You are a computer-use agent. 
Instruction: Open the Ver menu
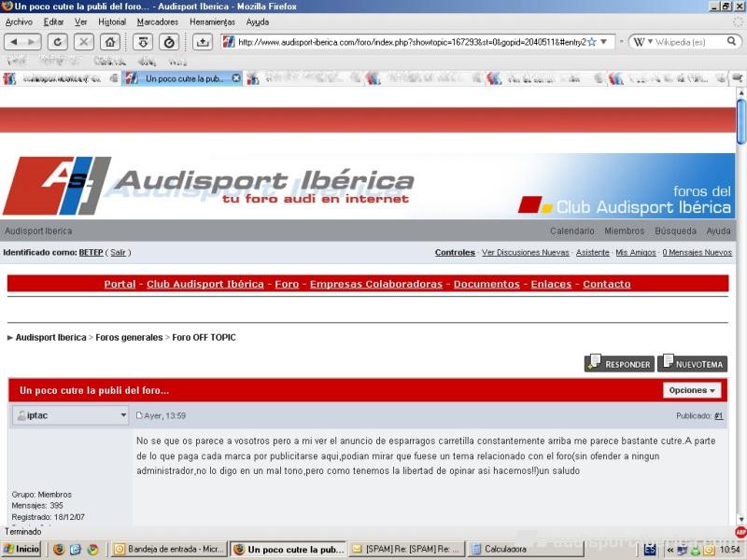81,21
